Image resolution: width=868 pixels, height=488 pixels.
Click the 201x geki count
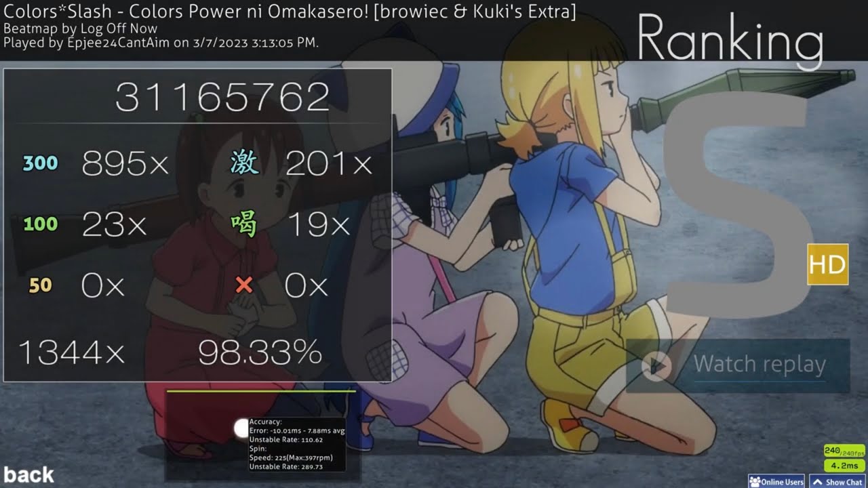click(x=329, y=163)
